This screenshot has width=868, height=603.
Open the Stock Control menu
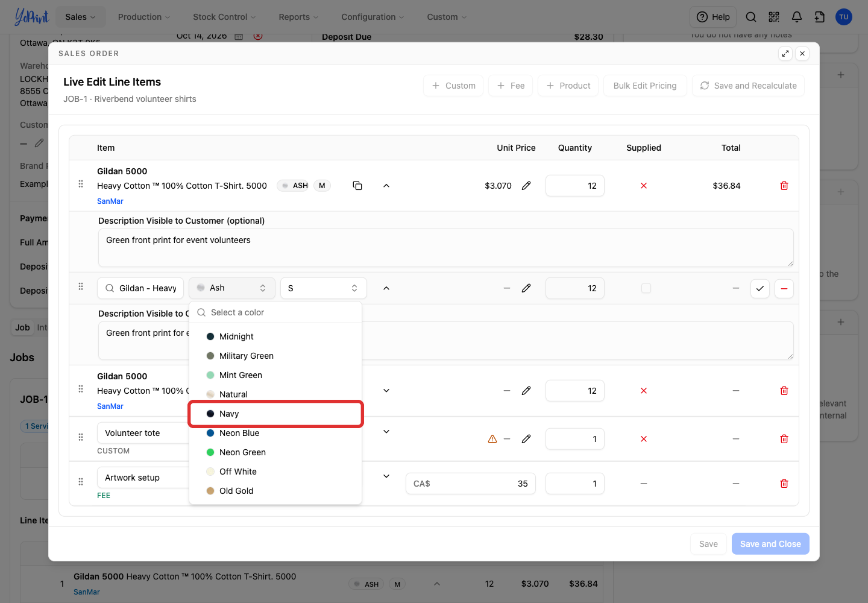point(224,17)
